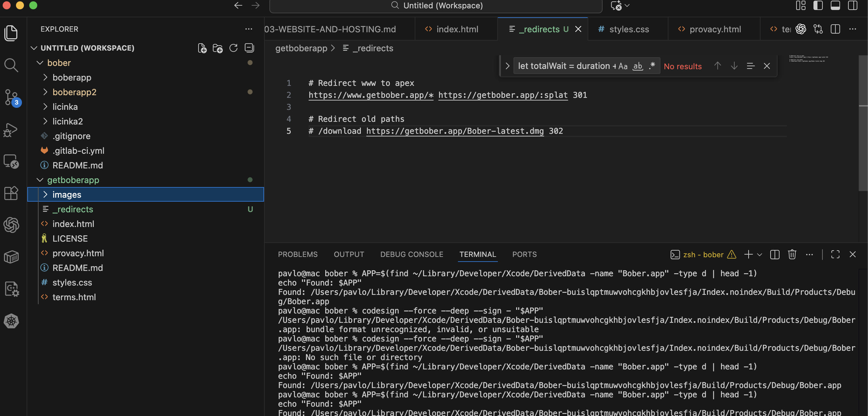Collapse all folders in explorer
868x416 pixels.
tap(249, 48)
